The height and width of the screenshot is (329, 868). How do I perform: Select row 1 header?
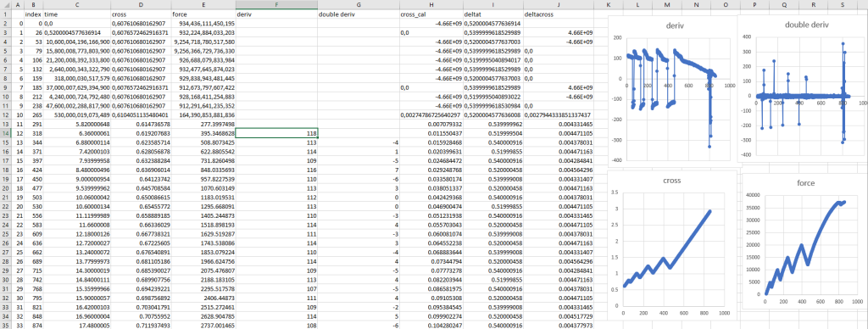tap(6, 14)
